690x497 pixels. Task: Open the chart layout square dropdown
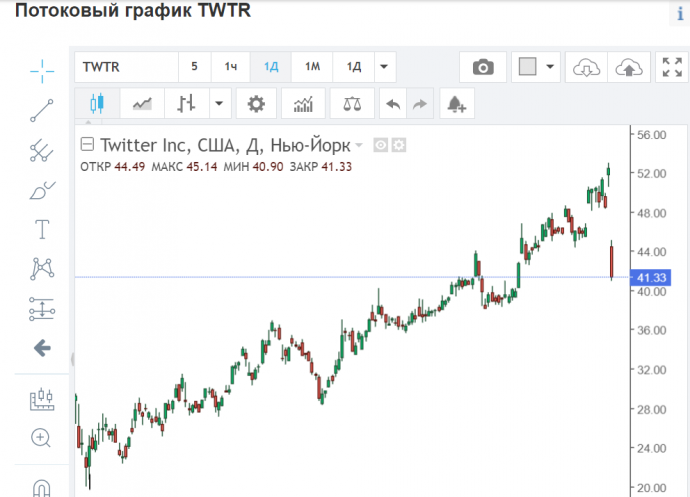tap(537, 67)
